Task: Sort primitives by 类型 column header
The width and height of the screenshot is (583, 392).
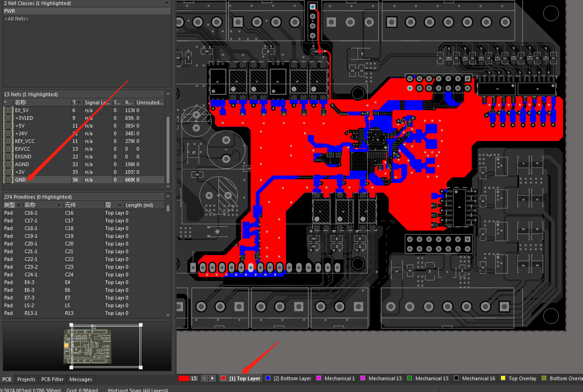Action: [13, 205]
